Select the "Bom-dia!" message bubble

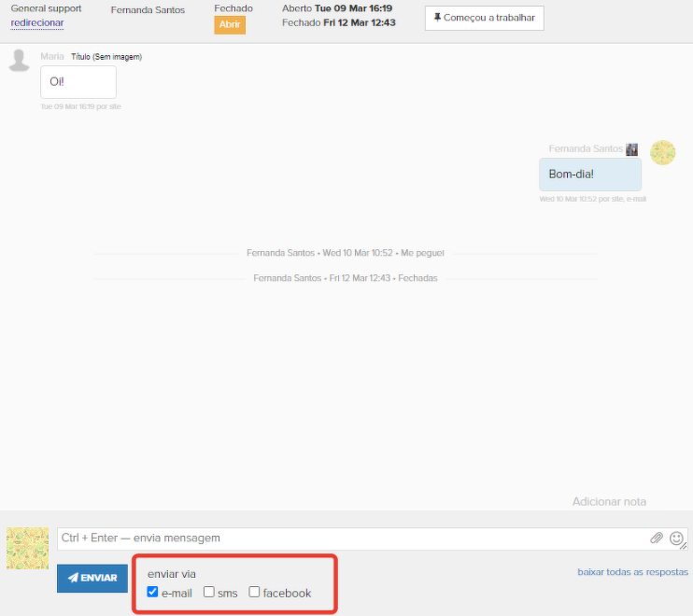coord(589,175)
